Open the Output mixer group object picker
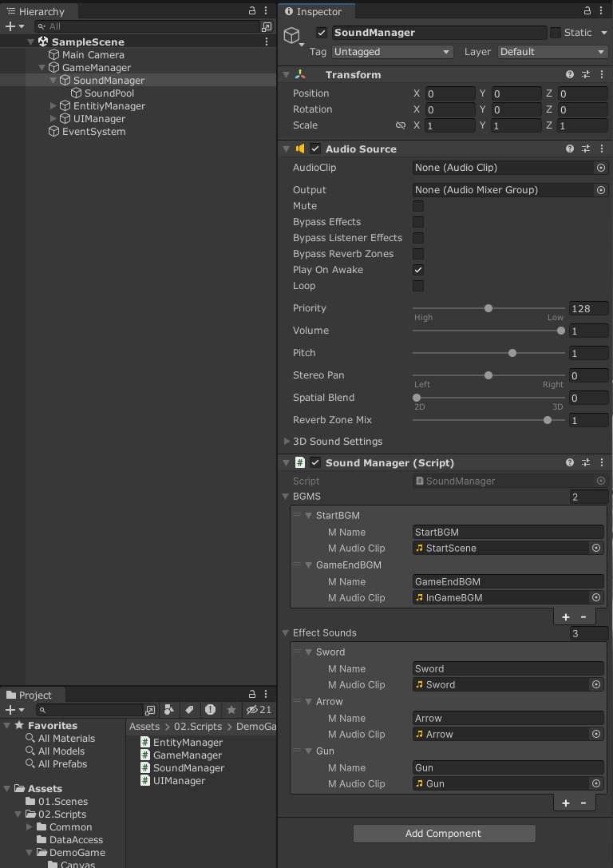Viewport: 613px width, 868px height. (601, 190)
